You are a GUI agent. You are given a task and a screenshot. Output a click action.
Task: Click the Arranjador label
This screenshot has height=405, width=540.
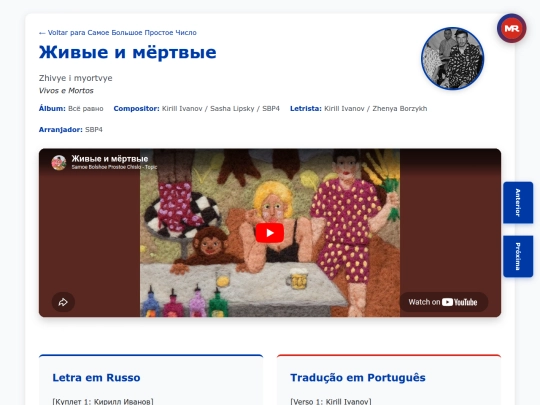(x=61, y=130)
